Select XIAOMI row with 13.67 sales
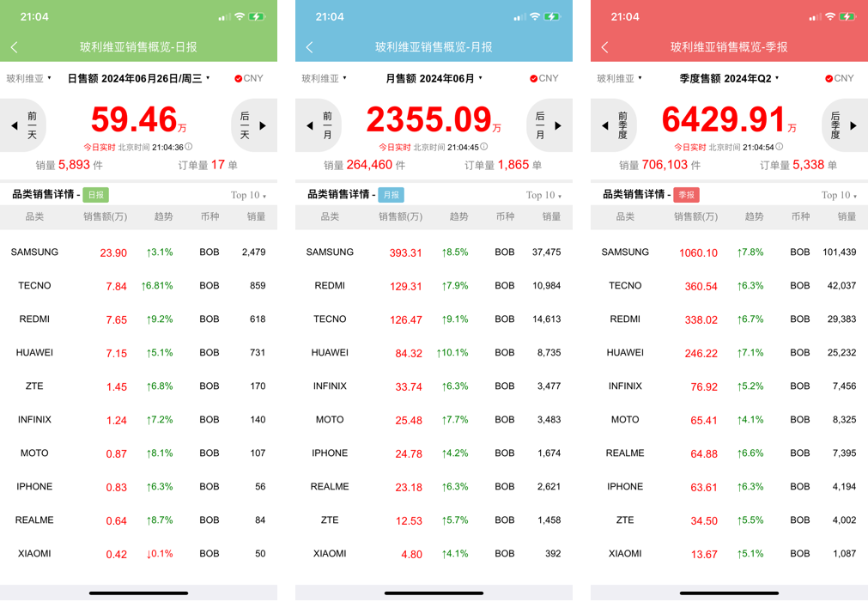 coord(729,554)
